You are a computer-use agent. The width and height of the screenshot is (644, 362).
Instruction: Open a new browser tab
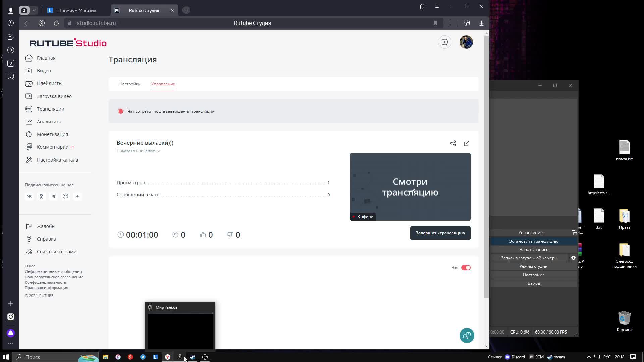point(186,10)
